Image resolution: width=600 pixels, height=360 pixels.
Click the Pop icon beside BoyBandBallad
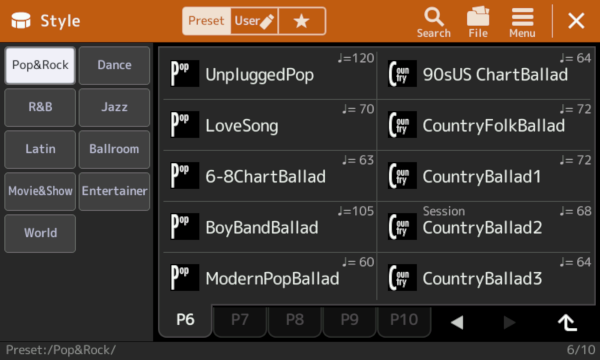click(184, 226)
